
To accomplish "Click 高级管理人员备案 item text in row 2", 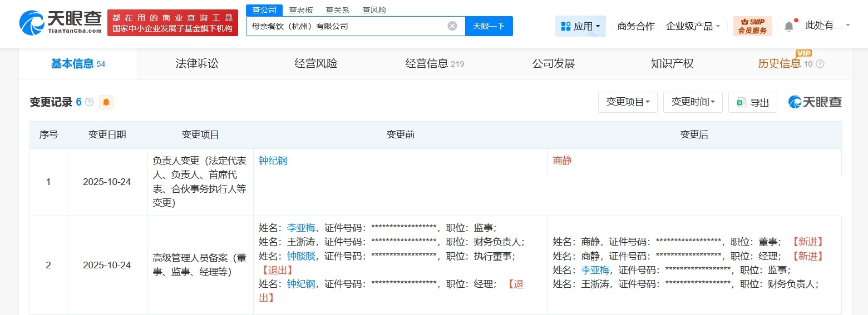I will (200, 265).
